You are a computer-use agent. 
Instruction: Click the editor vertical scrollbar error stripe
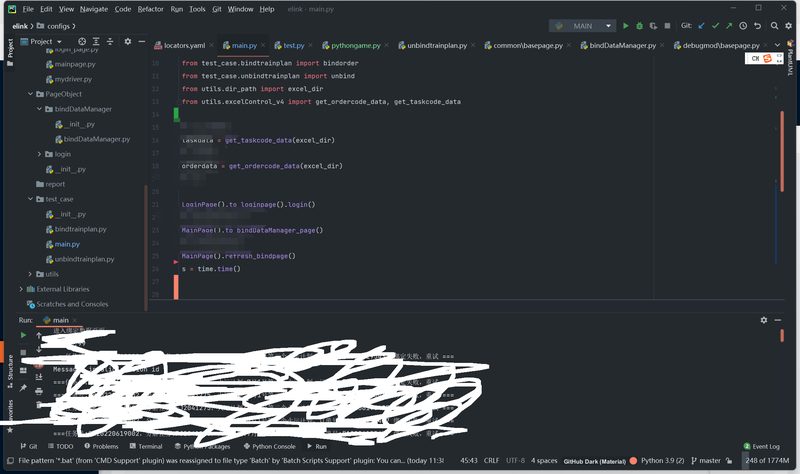782,152
